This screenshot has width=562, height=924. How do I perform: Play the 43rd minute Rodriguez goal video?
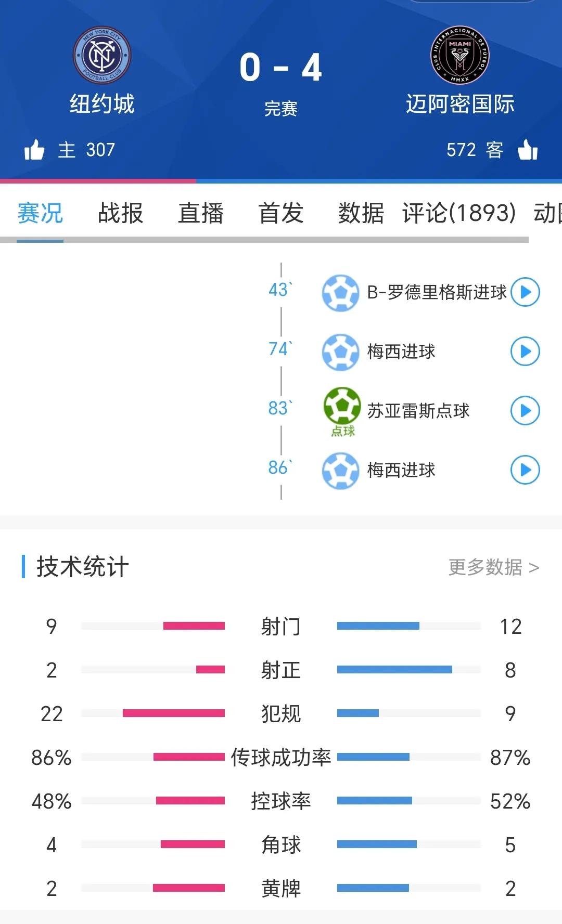(525, 292)
